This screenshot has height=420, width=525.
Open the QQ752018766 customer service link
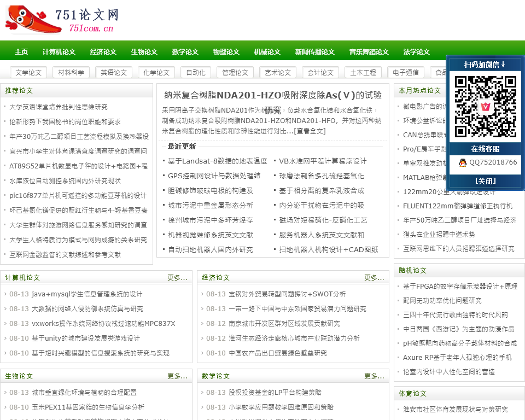[x=493, y=162]
